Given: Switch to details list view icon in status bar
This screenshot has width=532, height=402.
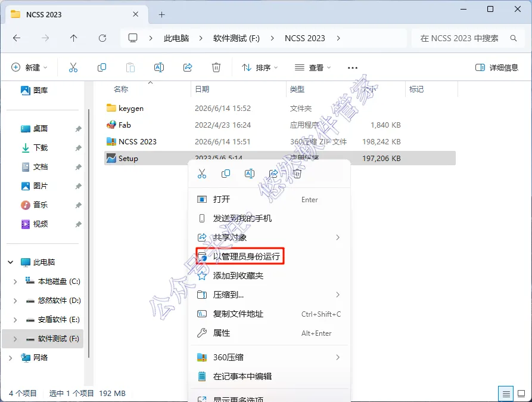Looking at the screenshot, I should [x=506, y=394].
